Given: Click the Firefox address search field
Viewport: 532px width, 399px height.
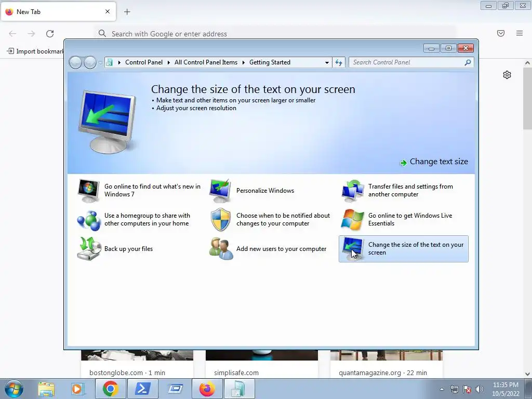Looking at the screenshot, I should (275, 34).
